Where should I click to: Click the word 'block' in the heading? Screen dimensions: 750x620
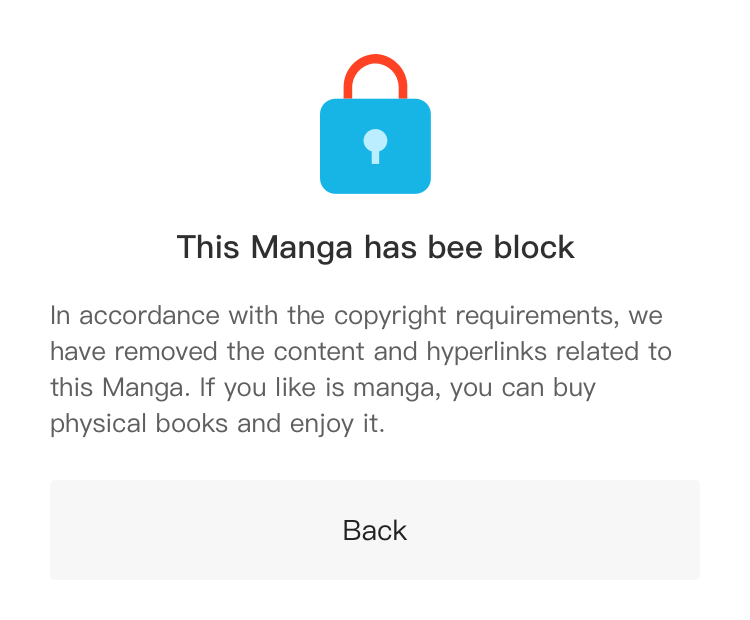coord(534,247)
